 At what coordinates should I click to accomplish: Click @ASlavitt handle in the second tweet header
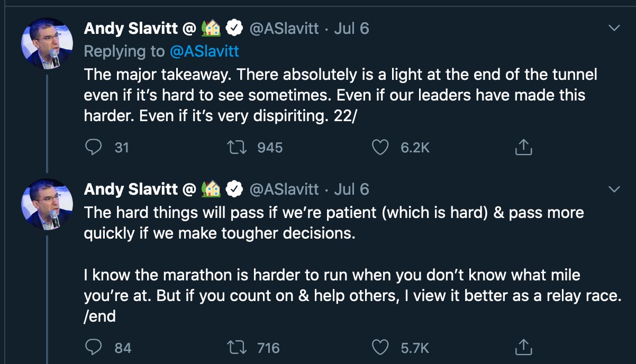tap(284, 189)
